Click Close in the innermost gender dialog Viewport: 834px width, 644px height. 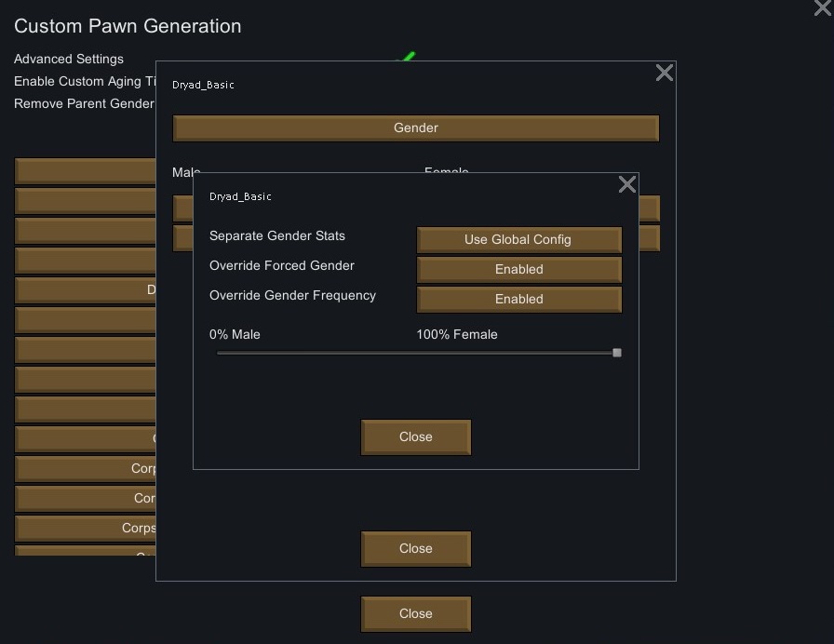tap(416, 437)
